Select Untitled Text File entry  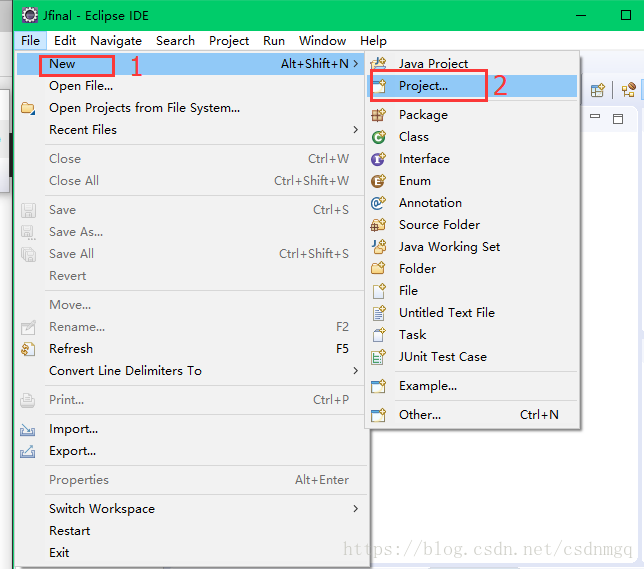click(472, 313)
